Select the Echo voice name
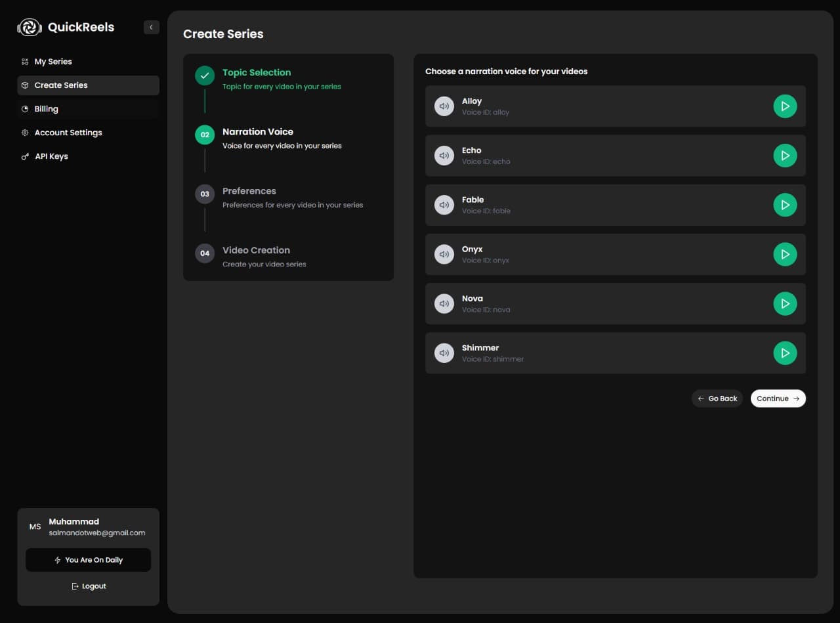 pos(471,150)
